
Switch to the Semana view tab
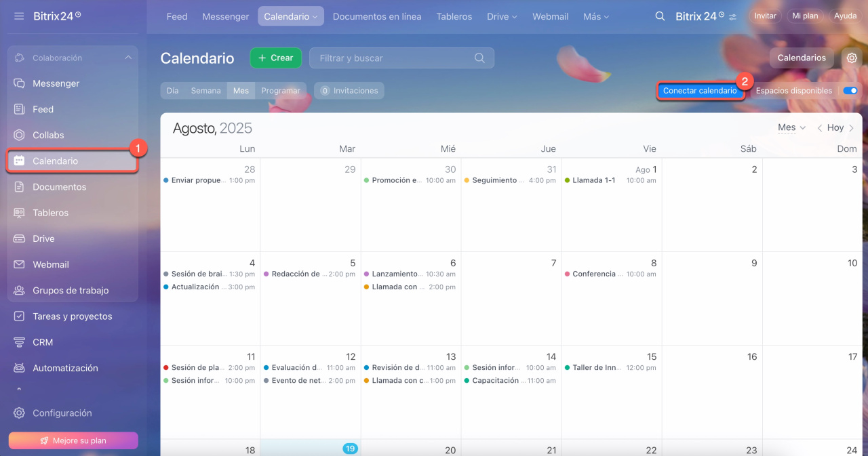click(x=205, y=91)
